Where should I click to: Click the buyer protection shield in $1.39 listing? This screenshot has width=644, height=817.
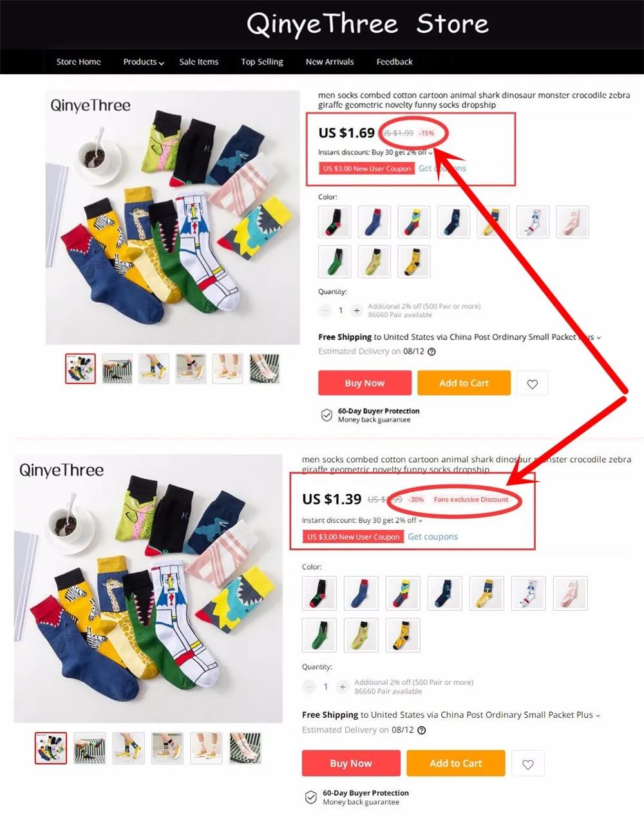pos(310,798)
